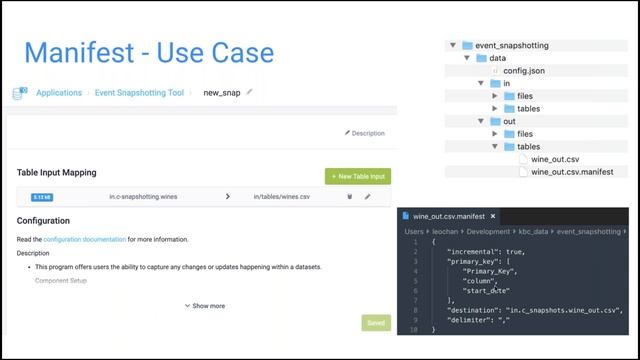Click tables folder icon under out

tap(509, 147)
